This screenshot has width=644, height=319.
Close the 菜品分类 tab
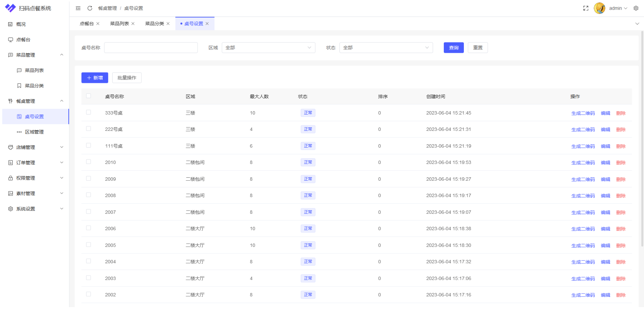pos(168,23)
